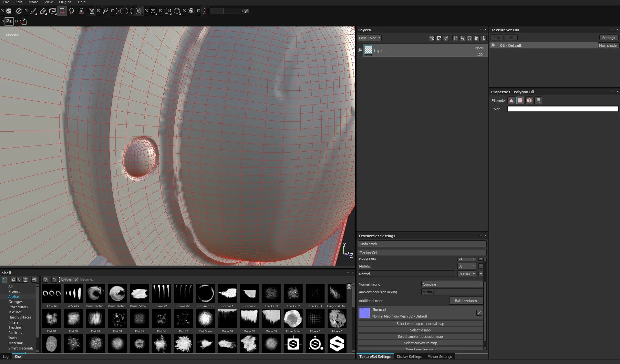Collapse the TextureSet section header
Screen dimensions: 620x364
pyautogui.click(x=422, y=253)
